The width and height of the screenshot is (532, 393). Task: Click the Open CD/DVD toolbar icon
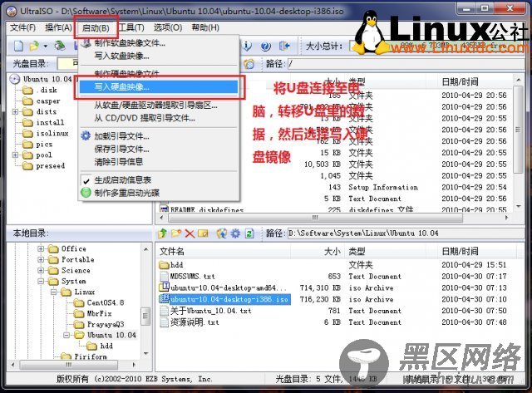point(60,46)
